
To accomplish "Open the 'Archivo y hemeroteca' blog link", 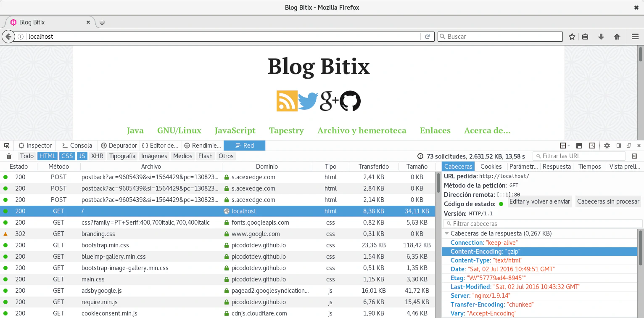I will [x=362, y=130].
